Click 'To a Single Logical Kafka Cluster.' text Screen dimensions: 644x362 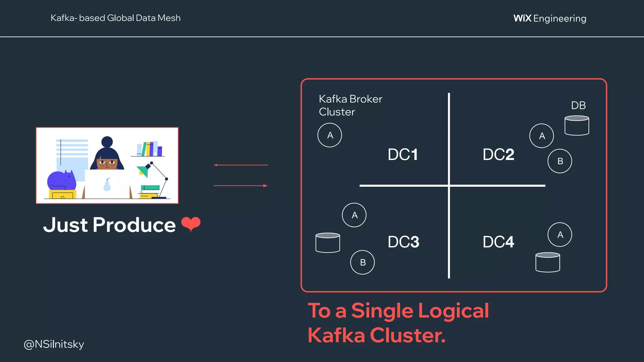point(398,323)
